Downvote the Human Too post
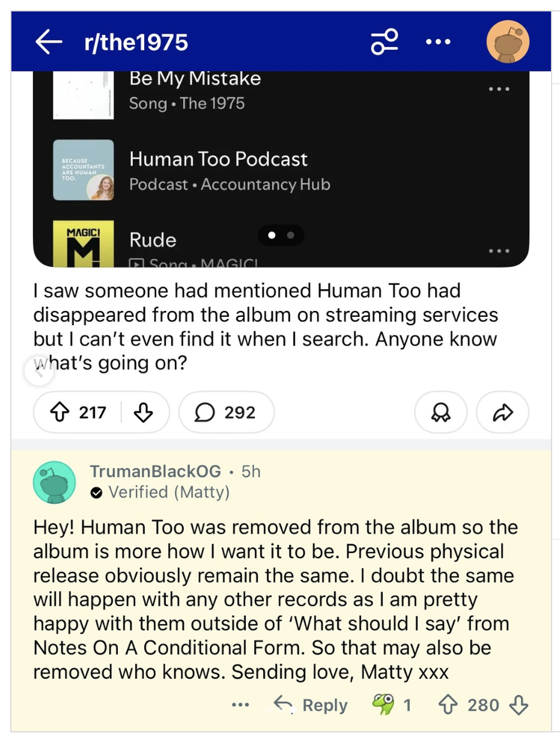Viewport: 560px width, 742px height. point(143,412)
